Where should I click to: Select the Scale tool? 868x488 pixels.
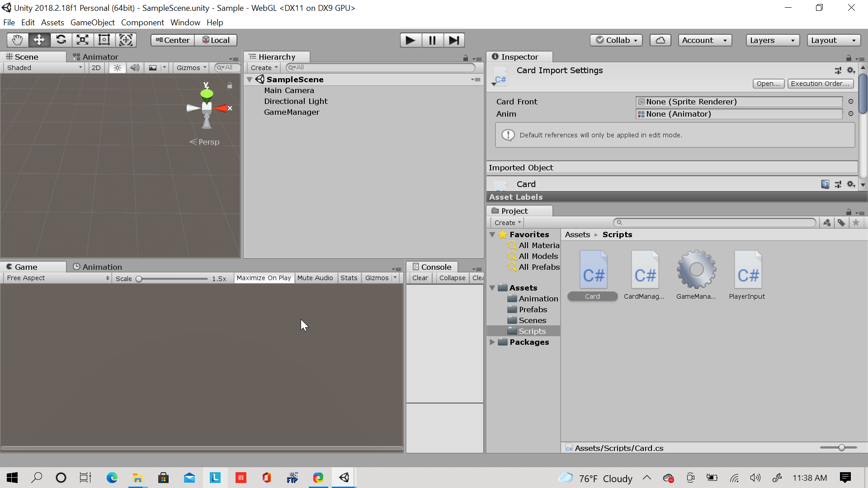tap(82, 40)
